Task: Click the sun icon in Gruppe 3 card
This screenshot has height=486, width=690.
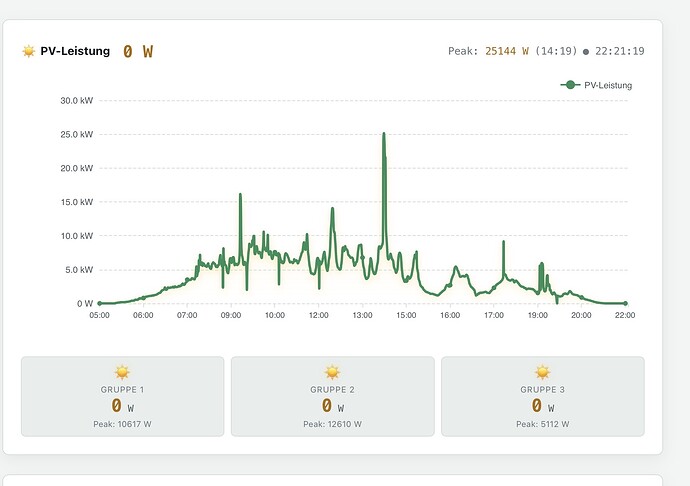Action: (x=543, y=372)
